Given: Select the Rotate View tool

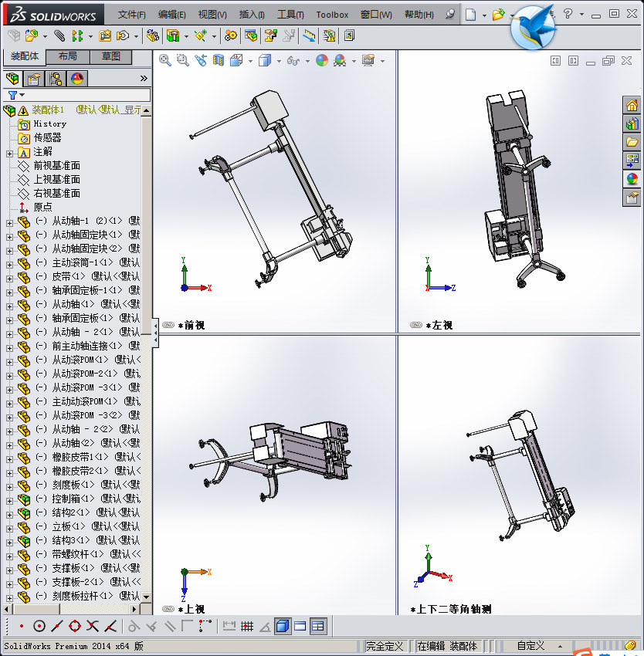Looking at the screenshot, I should click(199, 60).
